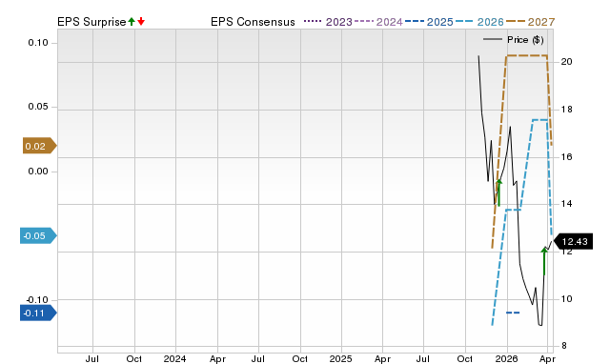Click the 0.10 left axis label
This screenshot has height=364, width=610.
click(38, 43)
